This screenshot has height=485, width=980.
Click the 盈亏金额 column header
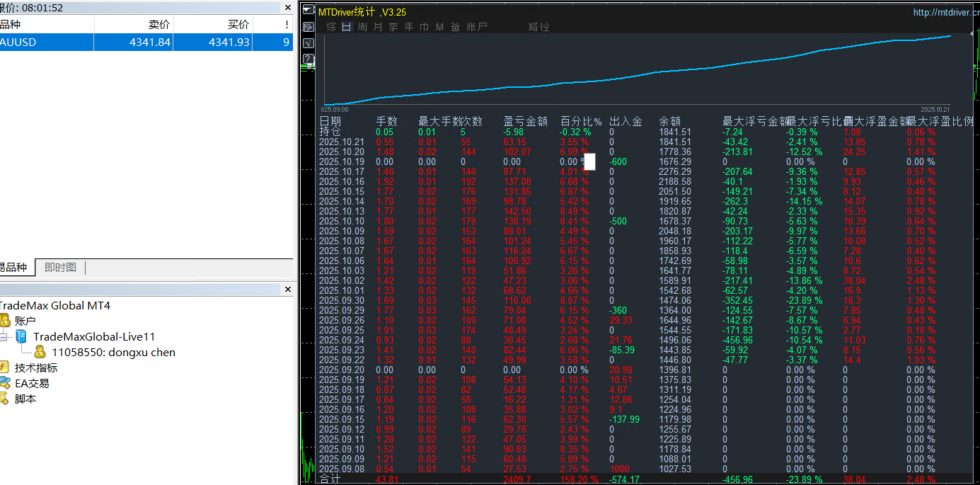pos(525,121)
